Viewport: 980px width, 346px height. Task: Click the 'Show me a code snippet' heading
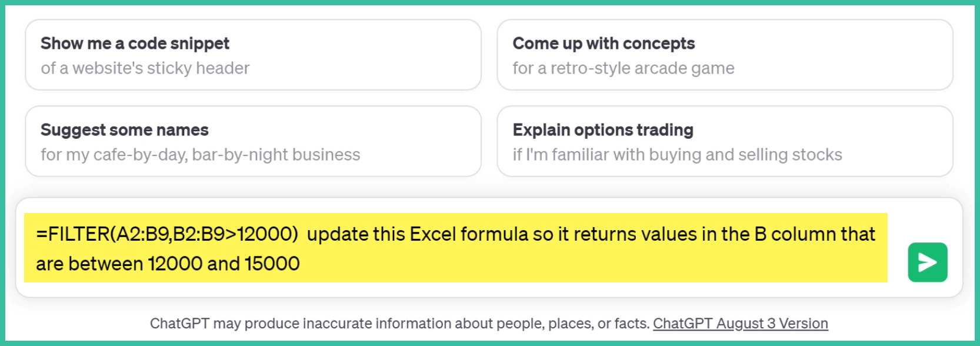pos(135,44)
